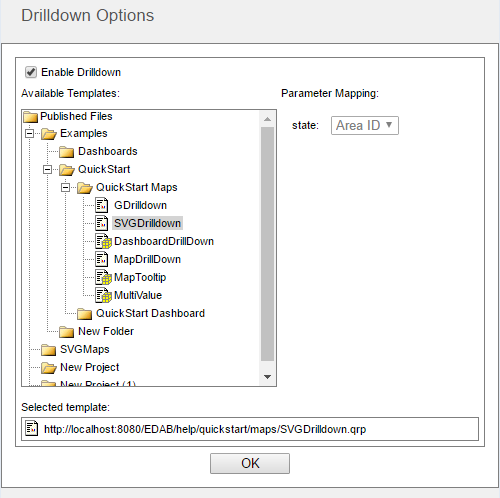Uncheck the Enable Drilldown checkbox
Viewport: 500px width, 498px height.
31,72
